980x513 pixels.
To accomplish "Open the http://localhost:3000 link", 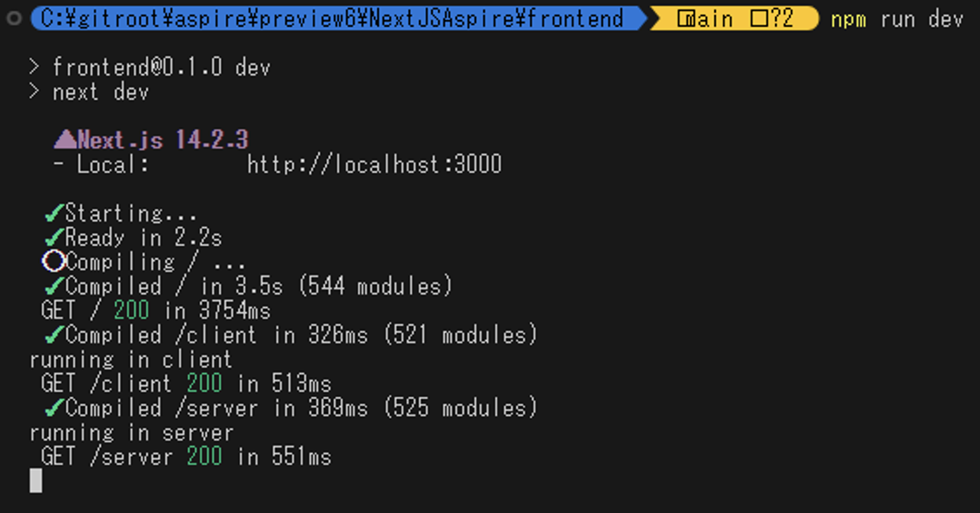I will pyautogui.click(x=374, y=164).
